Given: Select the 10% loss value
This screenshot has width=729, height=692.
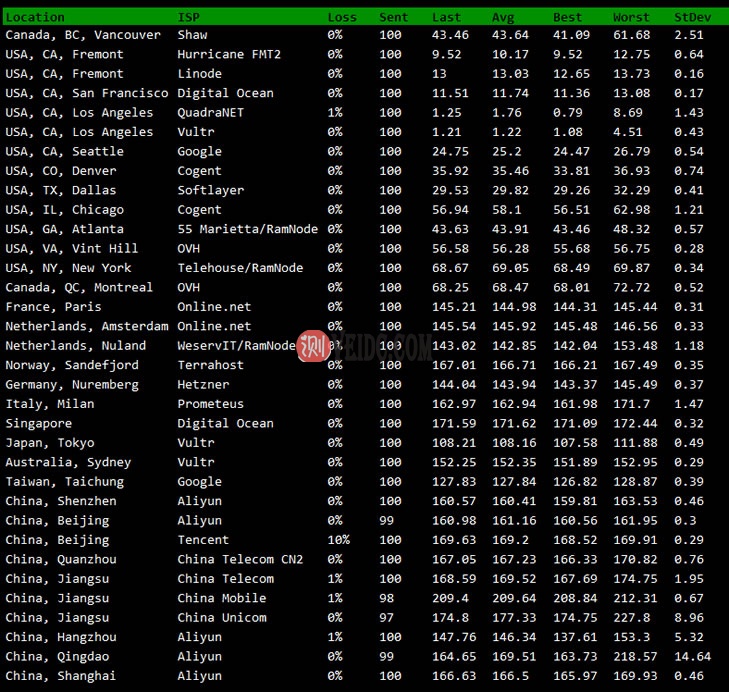Looking at the screenshot, I should coord(339,540).
